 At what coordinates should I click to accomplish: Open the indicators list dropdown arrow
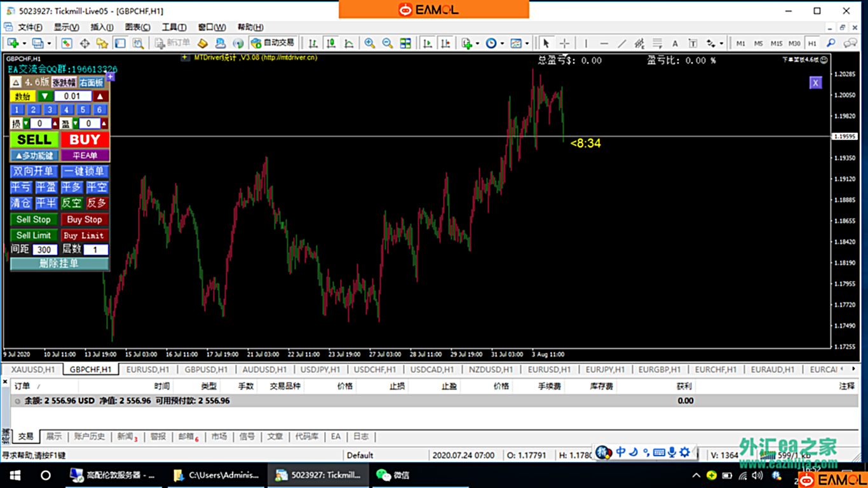tap(477, 43)
